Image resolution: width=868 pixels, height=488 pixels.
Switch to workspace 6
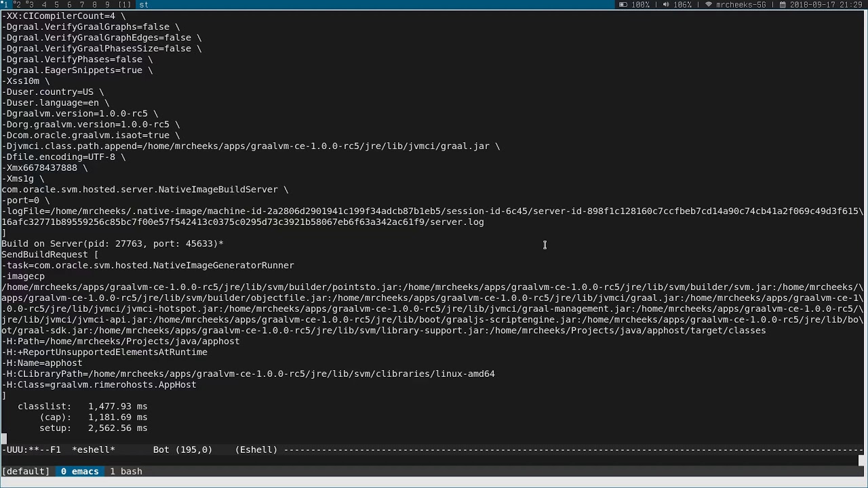[69, 5]
